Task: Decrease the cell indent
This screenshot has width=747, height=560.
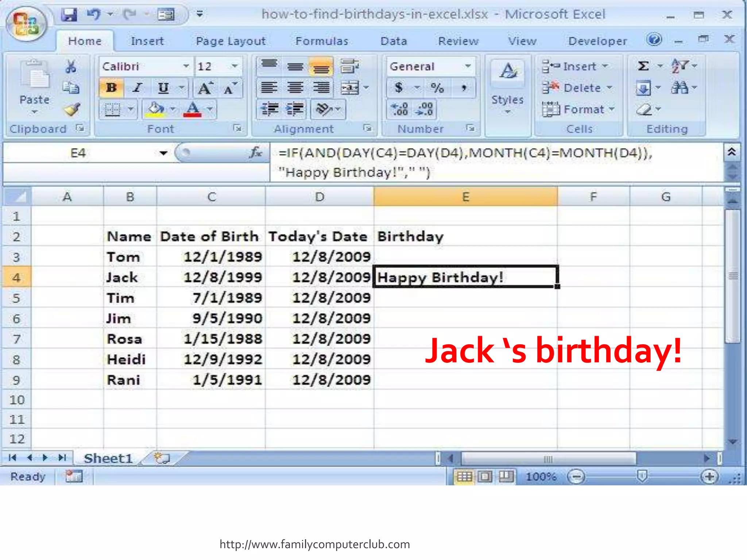Action: point(270,109)
